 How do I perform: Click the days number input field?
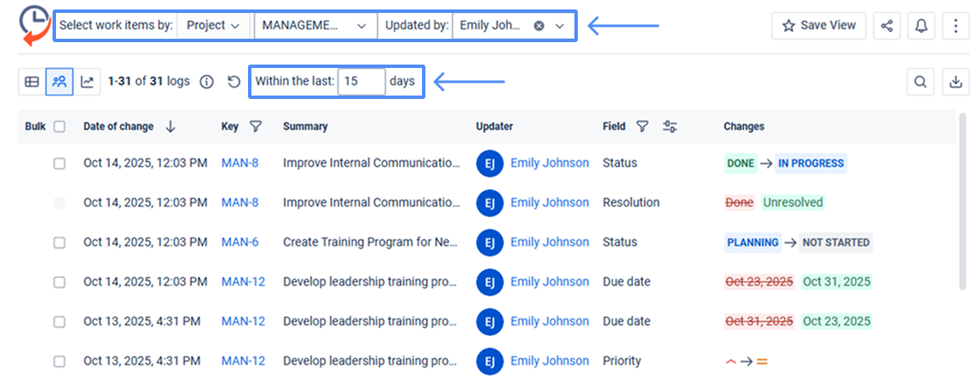click(361, 82)
